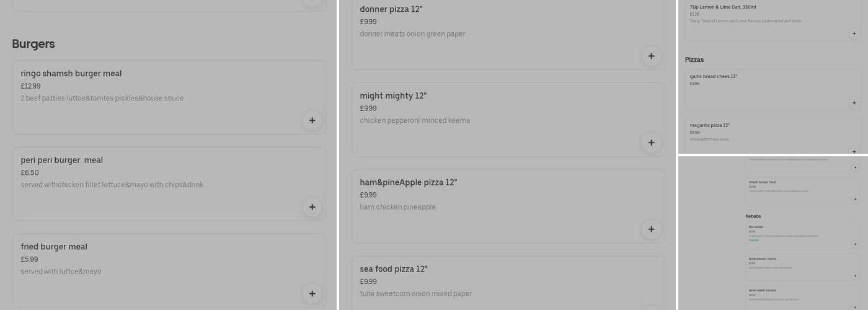This screenshot has height=310, width=868.
Task: Open ringo shamsh burger meal title
Action: coord(71,74)
